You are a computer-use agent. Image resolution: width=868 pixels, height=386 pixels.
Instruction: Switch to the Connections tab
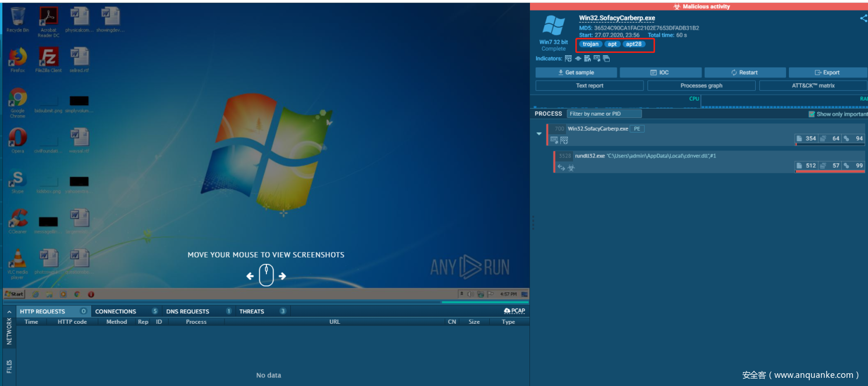pyautogui.click(x=116, y=312)
